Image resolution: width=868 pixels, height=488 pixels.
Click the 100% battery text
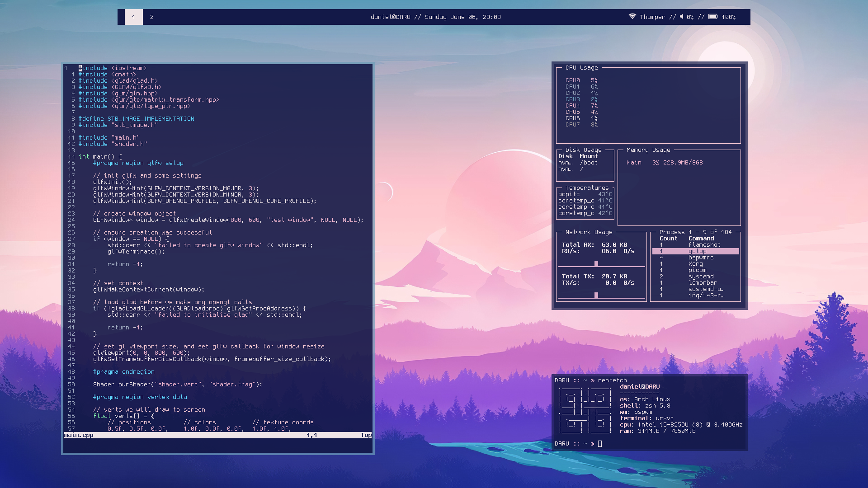728,17
